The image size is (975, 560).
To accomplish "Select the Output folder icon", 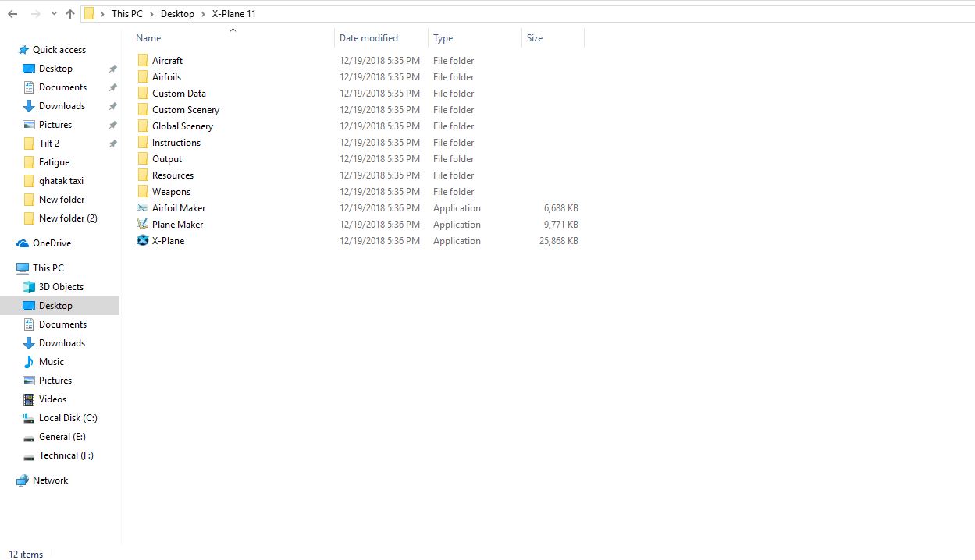I will click(x=143, y=159).
